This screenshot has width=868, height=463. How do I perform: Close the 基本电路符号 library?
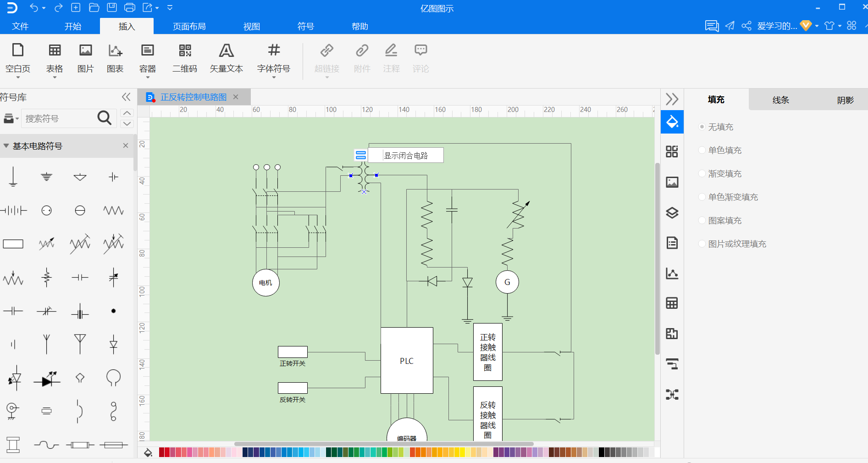pos(126,145)
